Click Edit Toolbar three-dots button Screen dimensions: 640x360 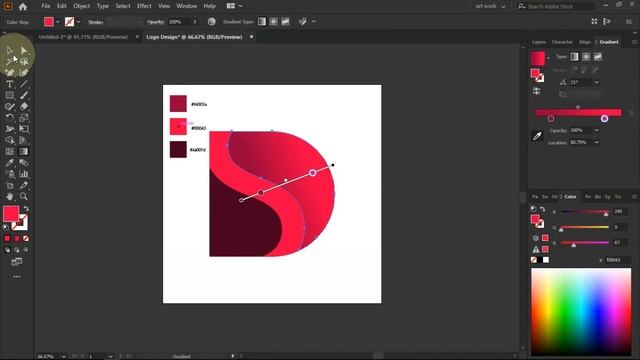(17, 277)
